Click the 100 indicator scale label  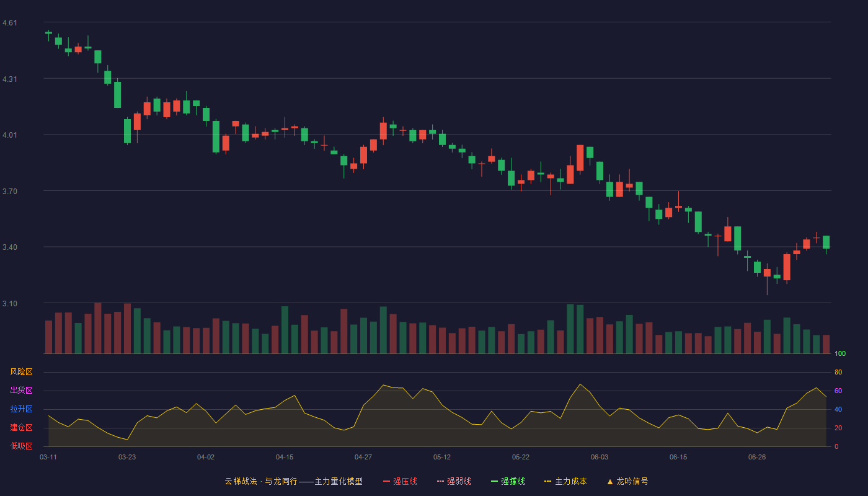[840, 354]
